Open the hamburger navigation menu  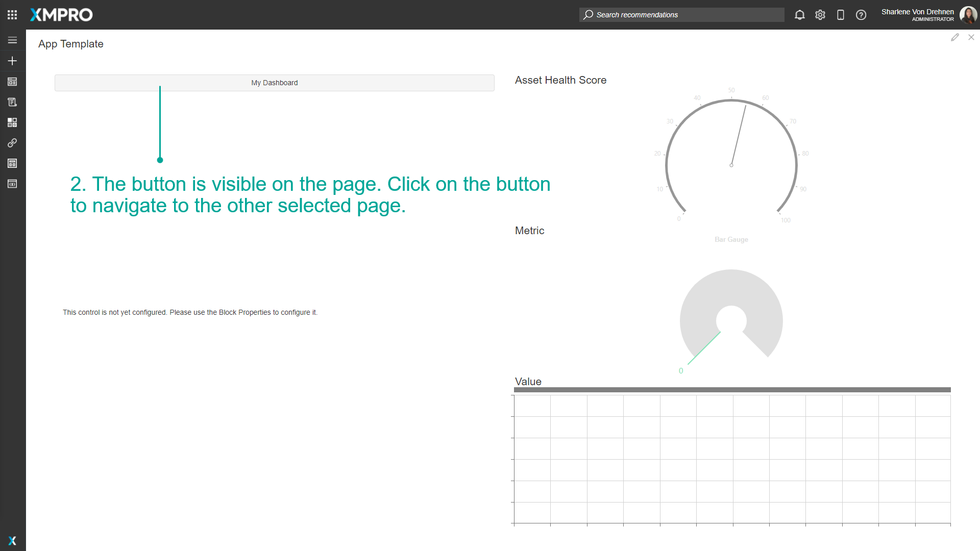[x=12, y=40]
